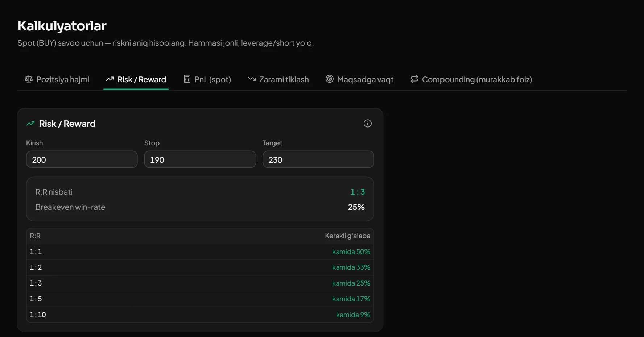Click the Target input showing 230
The height and width of the screenshot is (337, 644).
(x=318, y=159)
